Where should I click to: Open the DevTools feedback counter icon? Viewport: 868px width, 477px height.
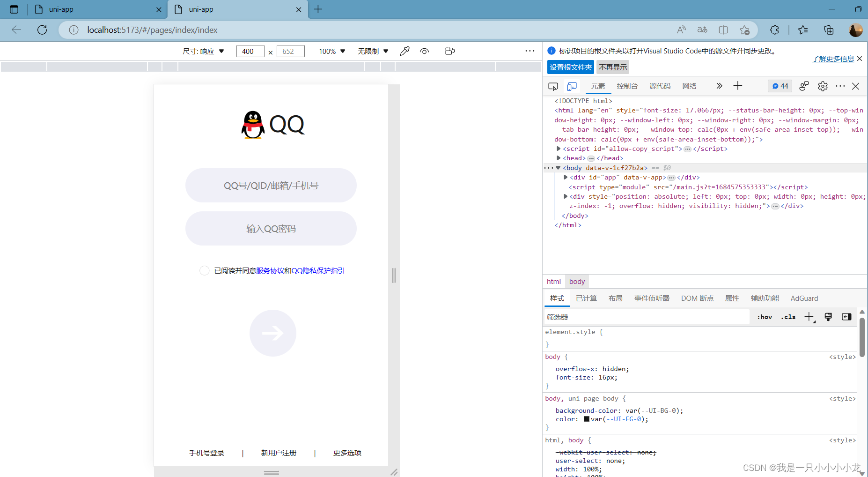(779, 86)
